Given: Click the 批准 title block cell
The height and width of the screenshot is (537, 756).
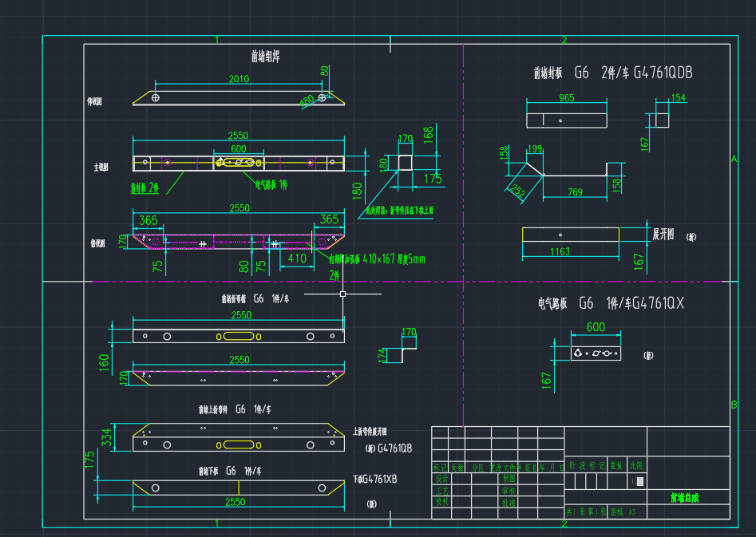Looking at the screenshot, I should click(509, 503).
